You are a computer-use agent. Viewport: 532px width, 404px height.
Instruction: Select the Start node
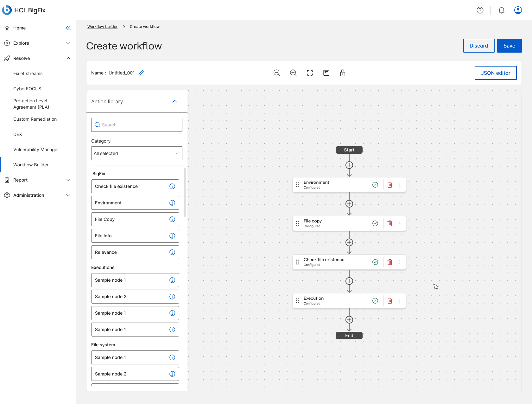click(349, 150)
